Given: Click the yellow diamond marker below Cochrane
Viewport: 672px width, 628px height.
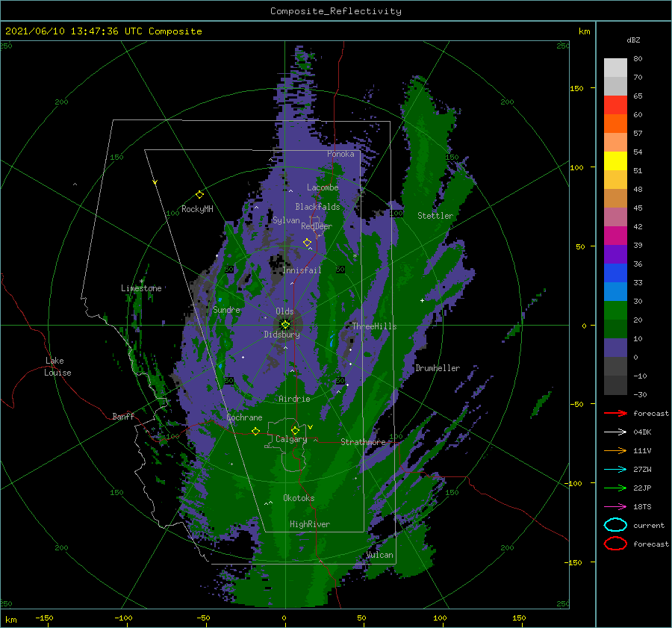Looking at the screenshot, I should pos(255,432).
